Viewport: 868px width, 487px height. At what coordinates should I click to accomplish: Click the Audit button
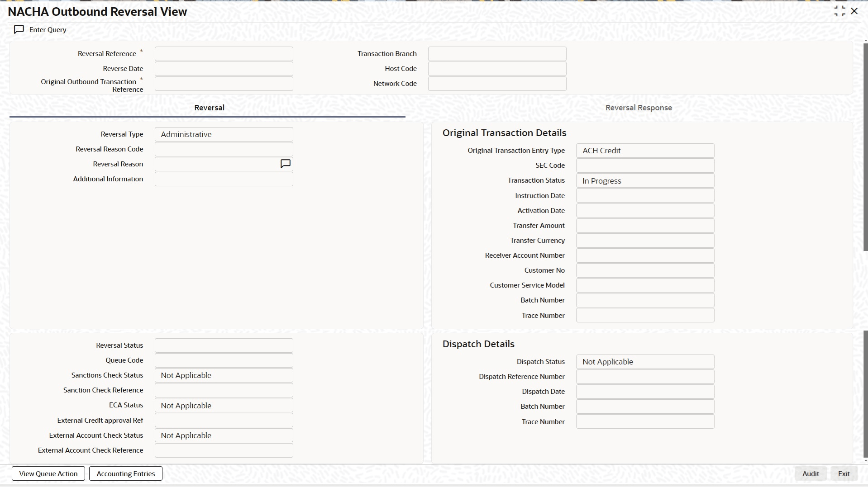tap(811, 473)
